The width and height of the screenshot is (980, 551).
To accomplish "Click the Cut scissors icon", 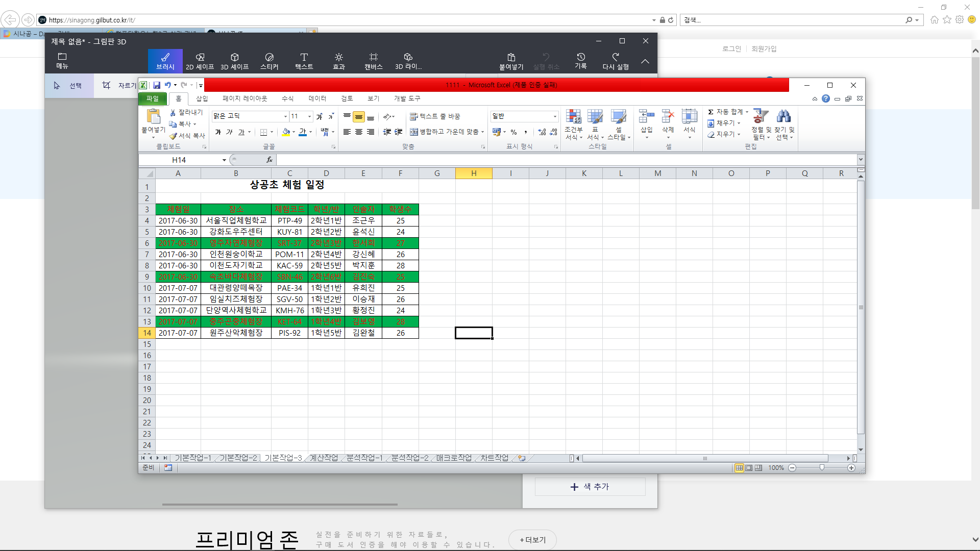I will point(173,112).
